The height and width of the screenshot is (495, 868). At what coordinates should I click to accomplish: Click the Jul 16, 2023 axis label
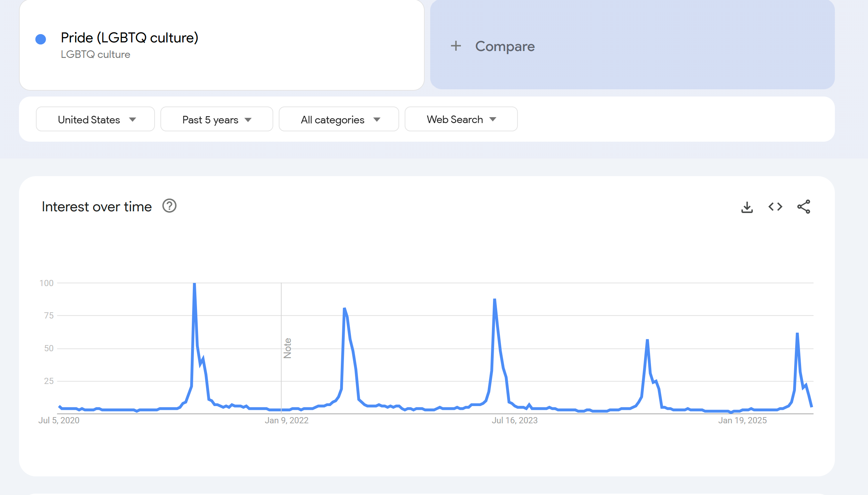click(x=514, y=421)
